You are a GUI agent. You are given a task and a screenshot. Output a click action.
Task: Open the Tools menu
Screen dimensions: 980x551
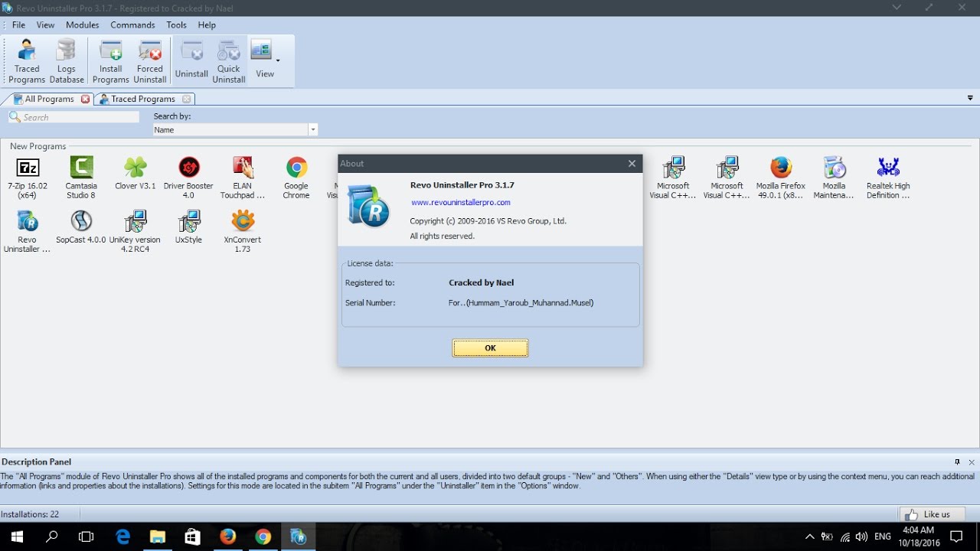(x=177, y=25)
